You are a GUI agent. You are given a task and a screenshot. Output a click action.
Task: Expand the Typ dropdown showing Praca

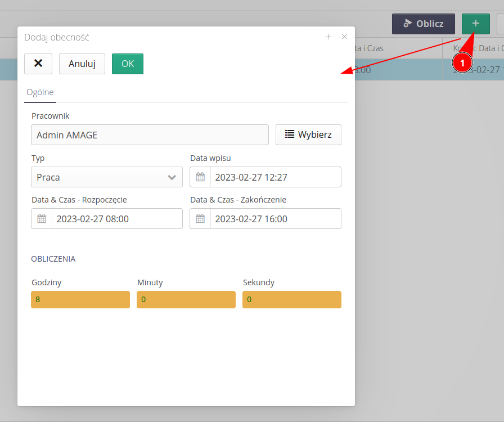(107, 177)
